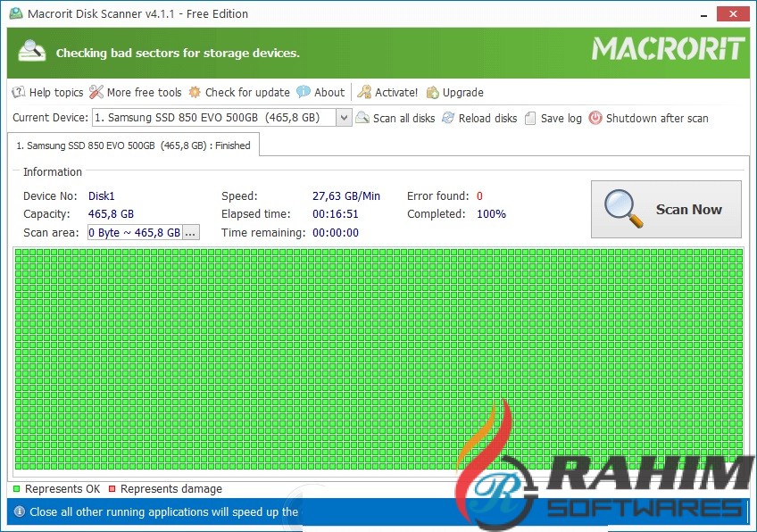Click the MACRORIT brand logo
Screen dimensions: 757x532
pyautogui.click(x=668, y=49)
